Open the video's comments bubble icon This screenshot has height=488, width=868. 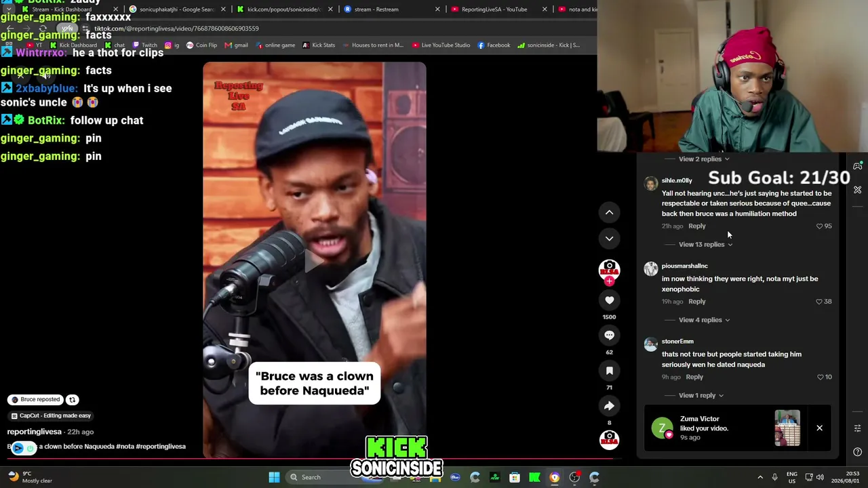point(609,335)
